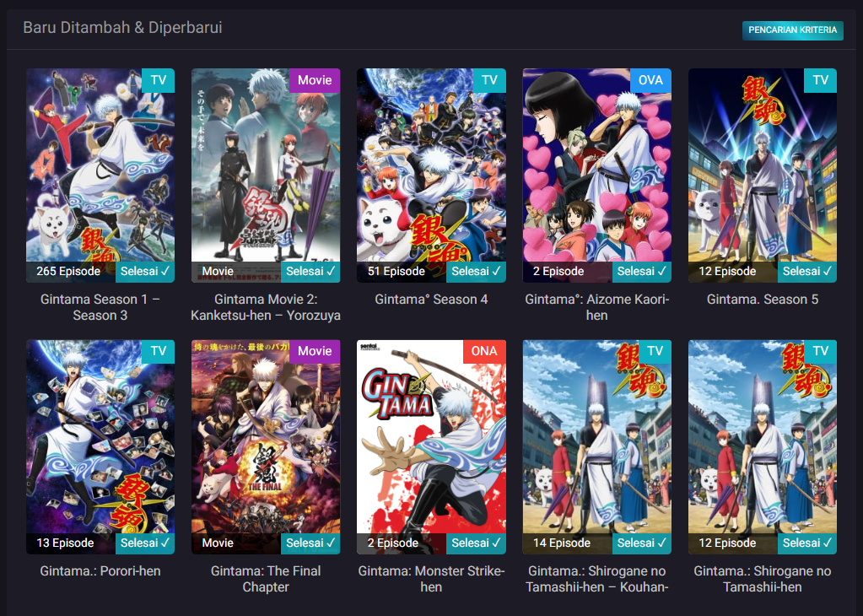The height and width of the screenshot is (616, 863).
Task: Click the 14 Episode label
Action: (x=562, y=543)
